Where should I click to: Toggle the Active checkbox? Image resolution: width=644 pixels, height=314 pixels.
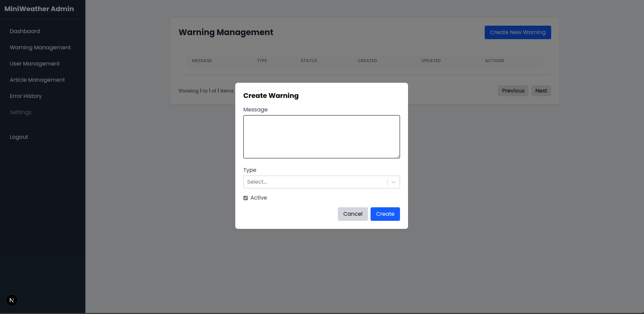246,198
